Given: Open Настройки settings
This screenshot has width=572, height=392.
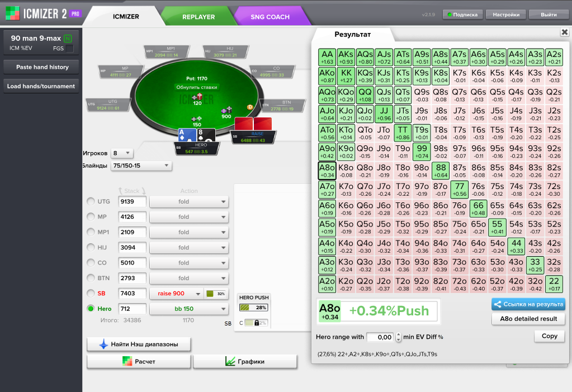Looking at the screenshot, I should 506,15.
